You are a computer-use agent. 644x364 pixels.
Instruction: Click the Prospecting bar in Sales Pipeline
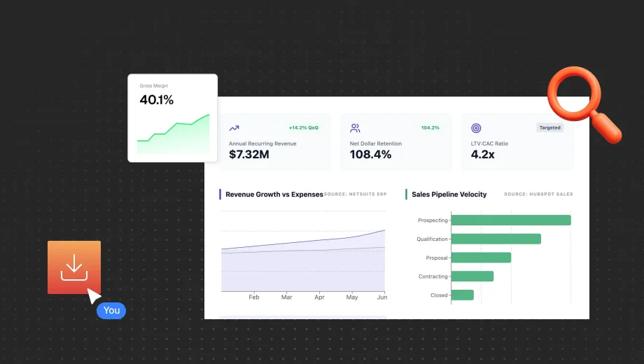[x=511, y=220]
